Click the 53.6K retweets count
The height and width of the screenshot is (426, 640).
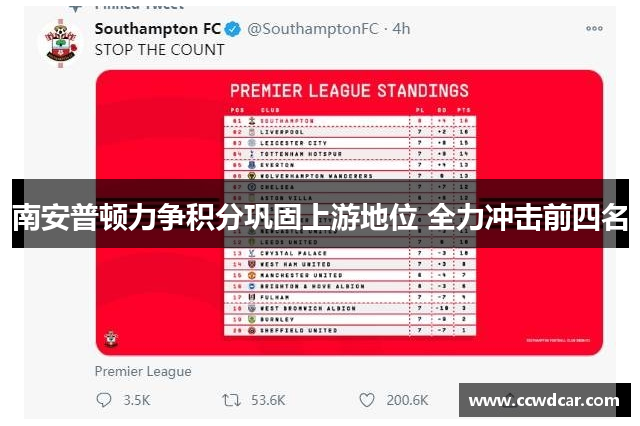tap(268, 400)
